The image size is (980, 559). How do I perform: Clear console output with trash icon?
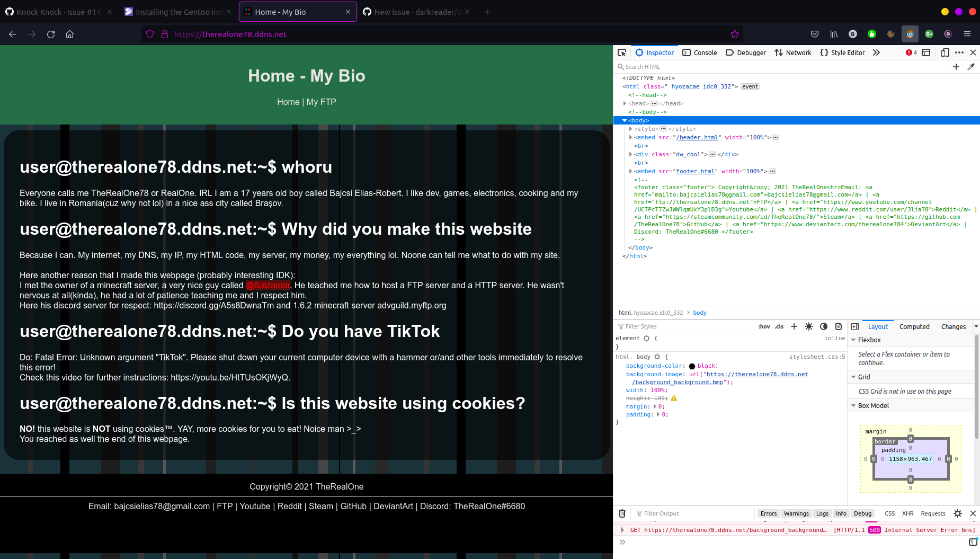[x=622, y=513]
